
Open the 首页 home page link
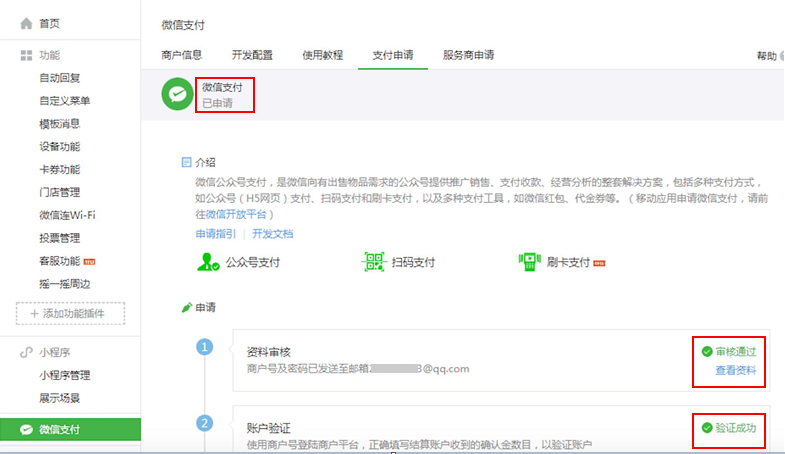point(50,24)
